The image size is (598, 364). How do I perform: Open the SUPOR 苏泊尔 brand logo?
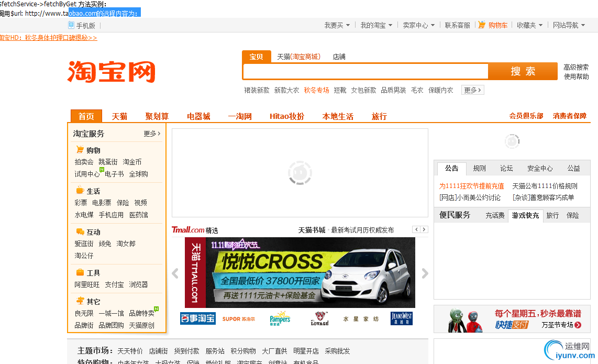[239, 318]
